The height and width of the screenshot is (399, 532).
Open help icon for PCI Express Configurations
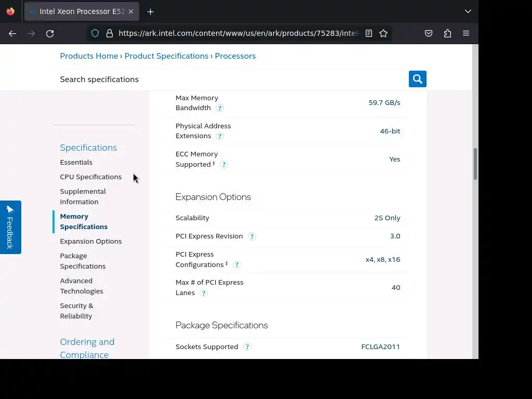pyautogui.click(x=237, y=264)
